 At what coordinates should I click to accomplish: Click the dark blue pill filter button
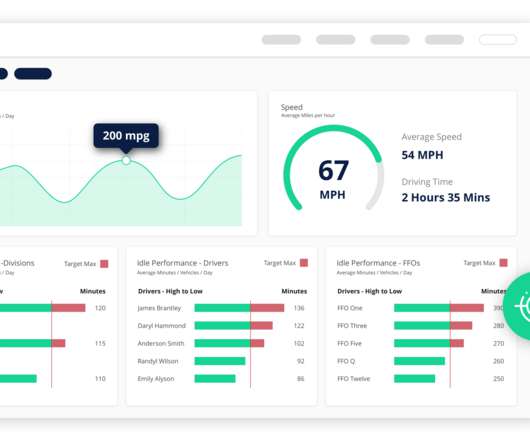pos(33,73)
